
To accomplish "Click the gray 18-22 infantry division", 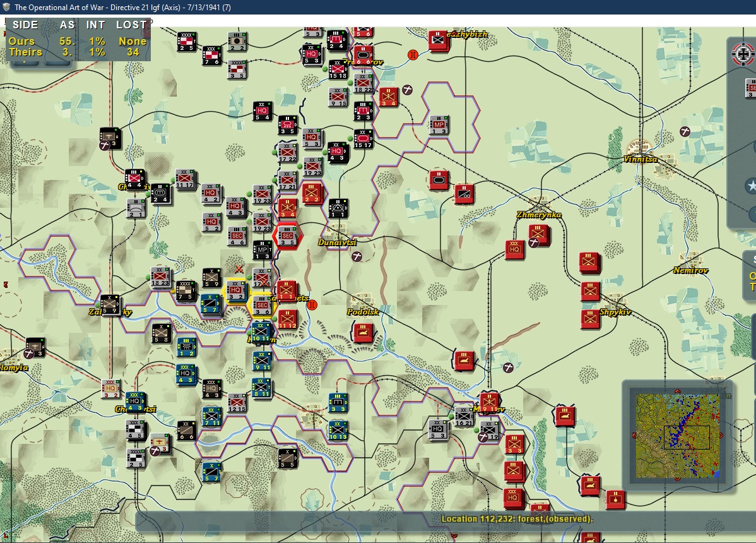I will click(363, 83).
